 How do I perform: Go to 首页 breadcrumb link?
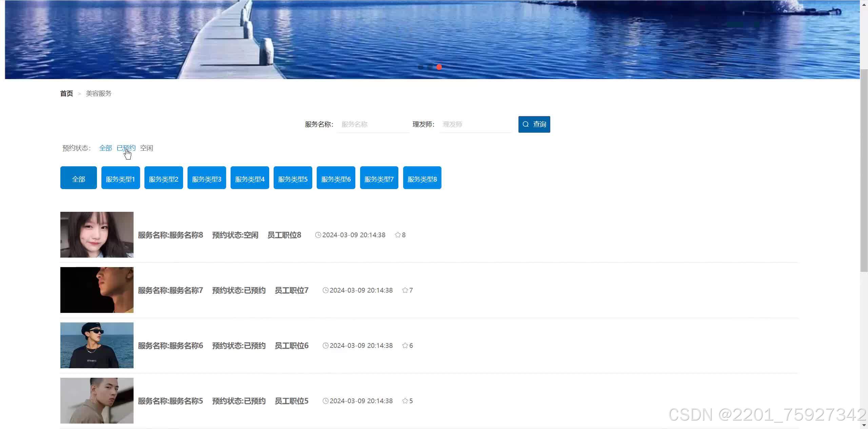[66, 93]
